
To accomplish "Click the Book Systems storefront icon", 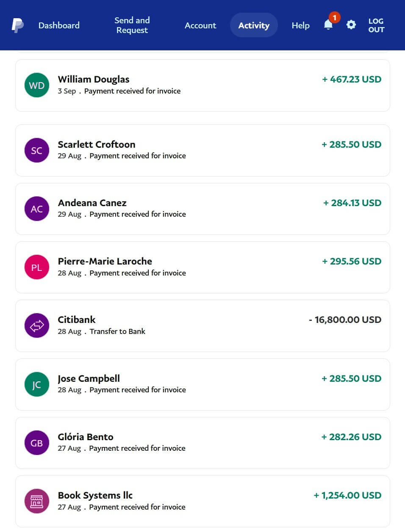I will pos(37,501).
